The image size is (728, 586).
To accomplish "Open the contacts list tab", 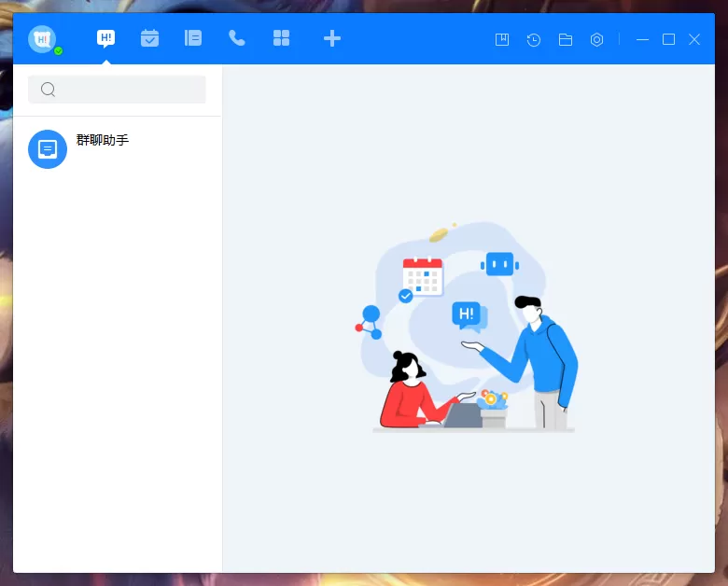I will (193, 38).
